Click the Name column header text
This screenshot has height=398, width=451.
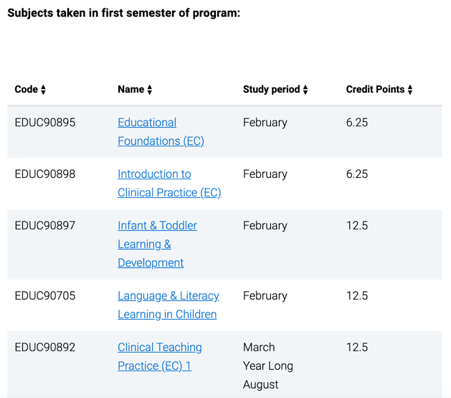coord(131,89)
